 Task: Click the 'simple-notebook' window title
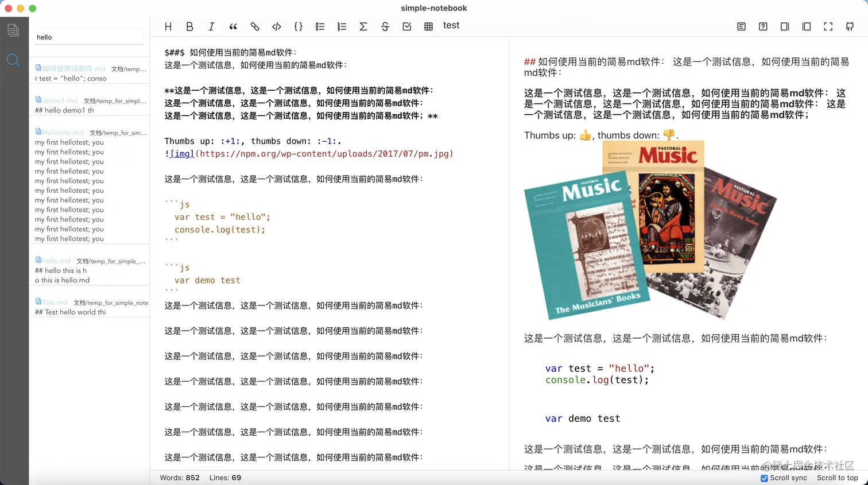point(434,8)
